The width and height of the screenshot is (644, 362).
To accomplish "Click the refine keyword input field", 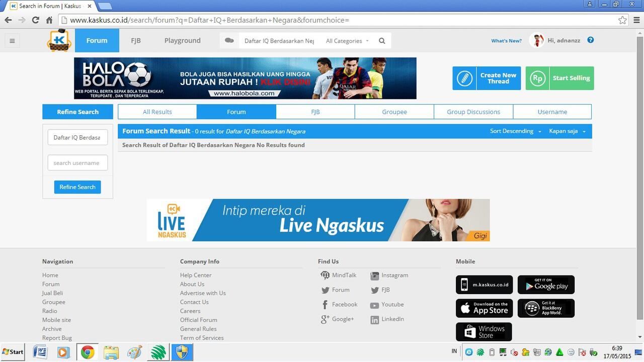I will coord(77,137).
